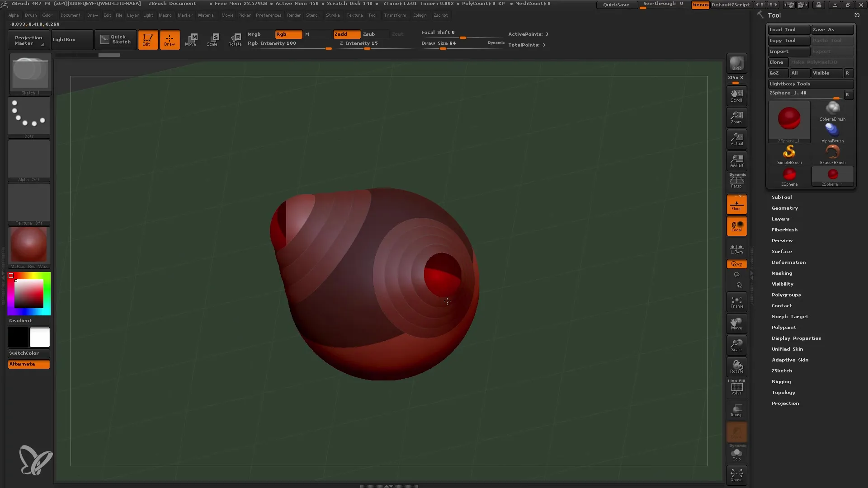This screenshot has width=868, height=488.
Task: Toggle Dynamic draw size mode
Action: [495, 42]
